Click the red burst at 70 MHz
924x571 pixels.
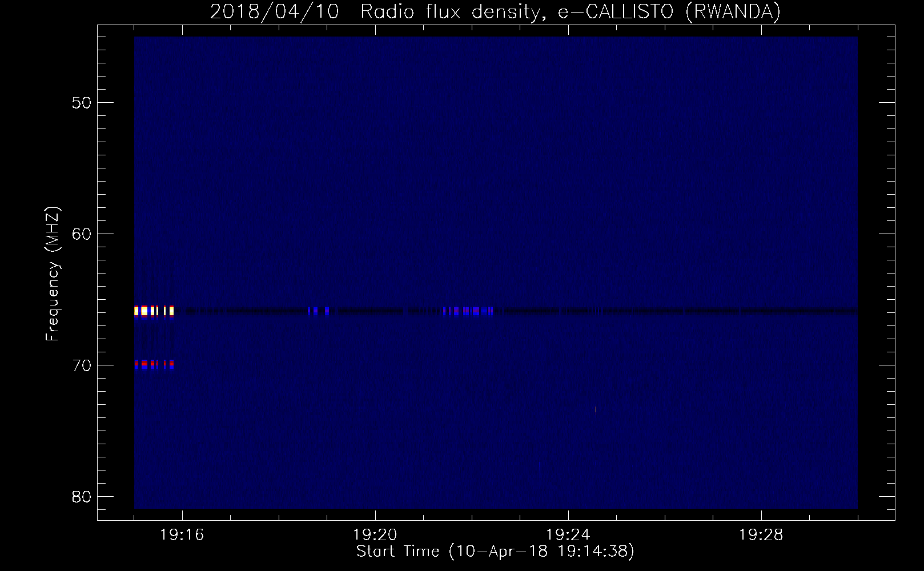(154, 363)
